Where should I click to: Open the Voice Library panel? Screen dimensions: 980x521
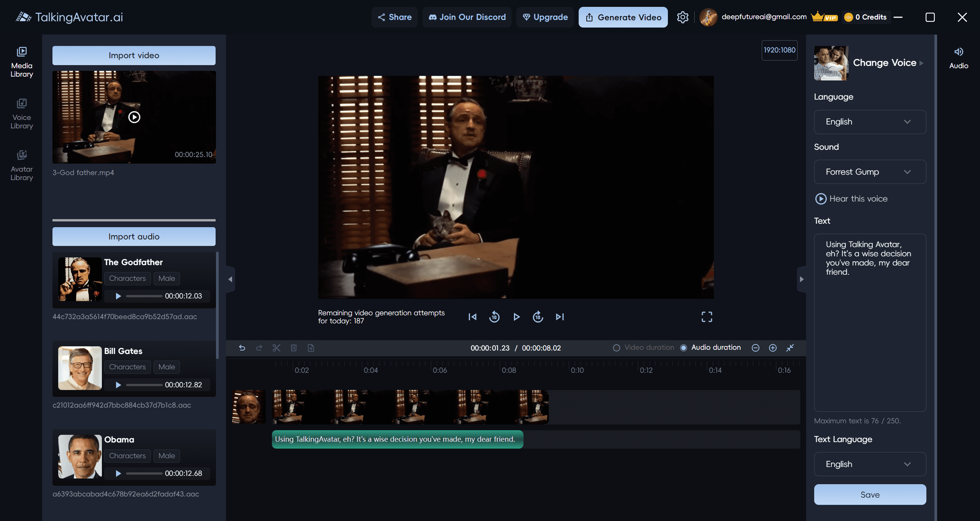[x=21, y=114]
